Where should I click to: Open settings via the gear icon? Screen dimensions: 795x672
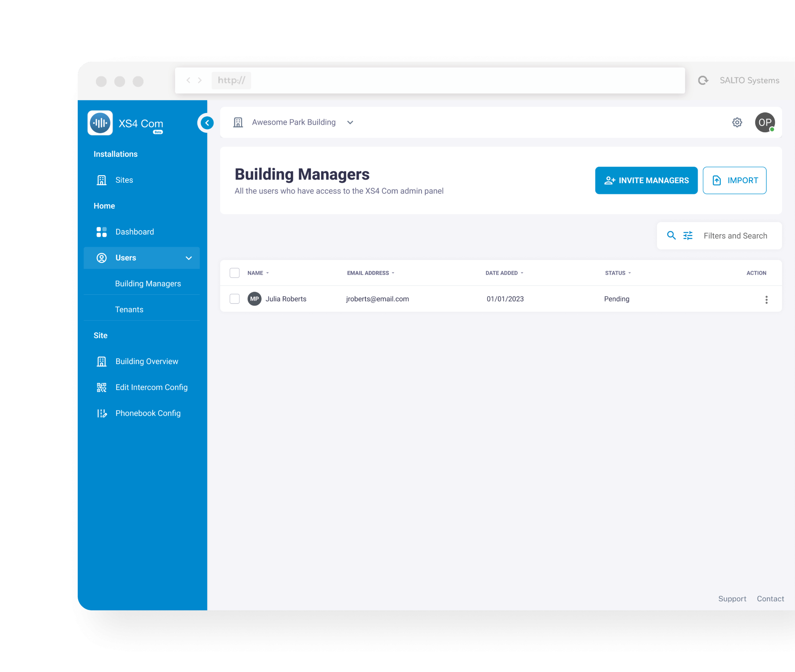click(737, 122)
